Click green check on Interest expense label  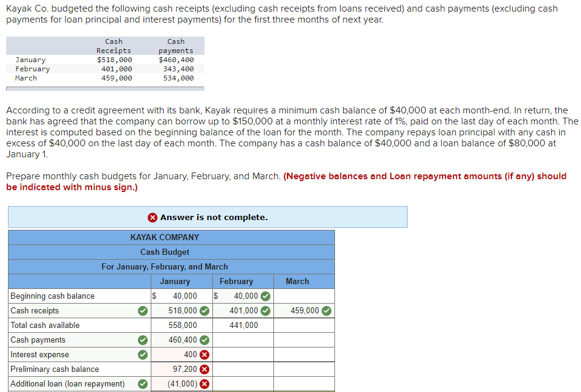(x=143, y=355)
